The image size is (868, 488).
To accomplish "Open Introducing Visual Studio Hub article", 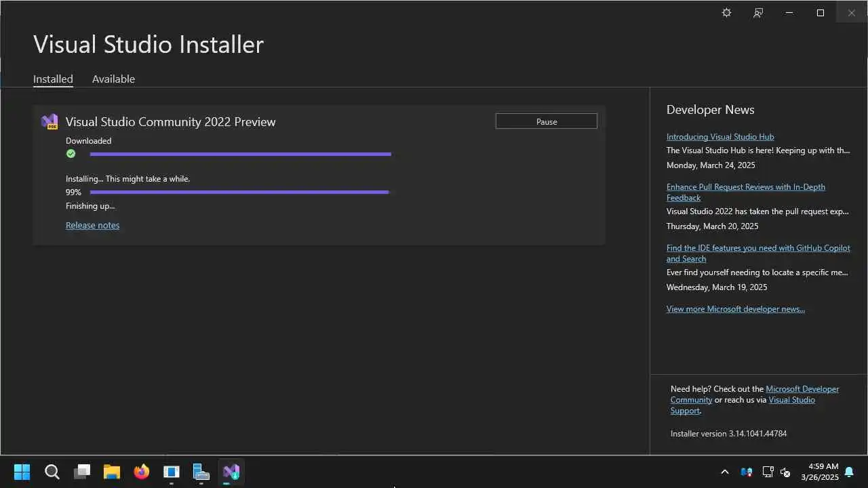I will [720, 136].
